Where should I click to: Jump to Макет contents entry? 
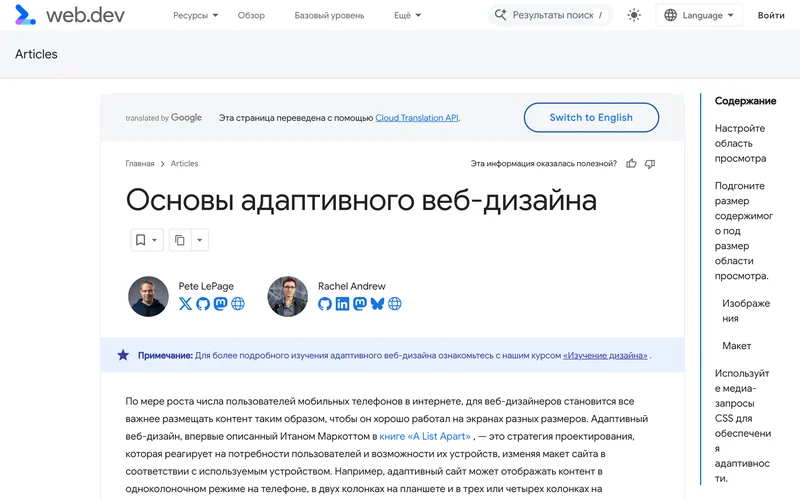coord(736,346)
